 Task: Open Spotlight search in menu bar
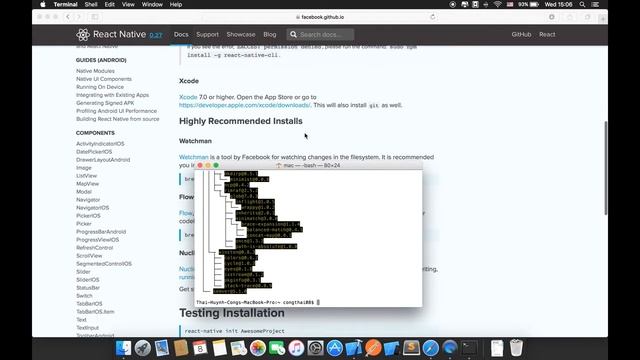tap(582, 4)
